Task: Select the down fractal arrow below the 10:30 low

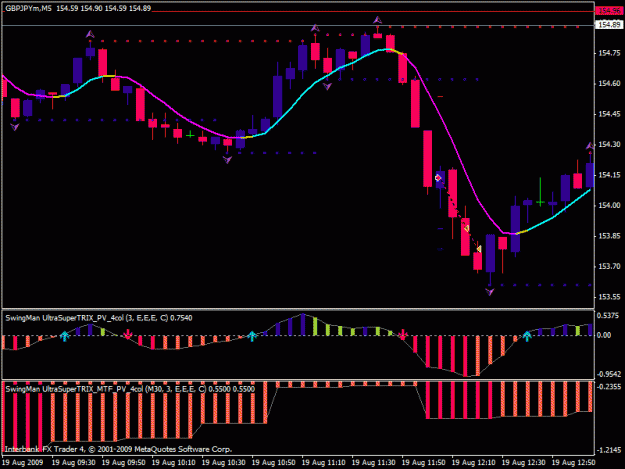Action: point(227,160)
